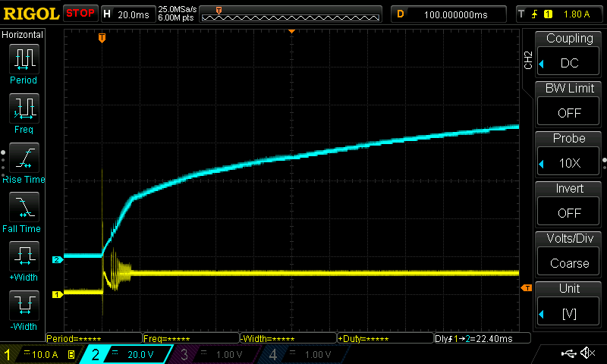607x364 pixels.
Task: Click the 6.00M pts memory depth text
Action: pos(176,17)
